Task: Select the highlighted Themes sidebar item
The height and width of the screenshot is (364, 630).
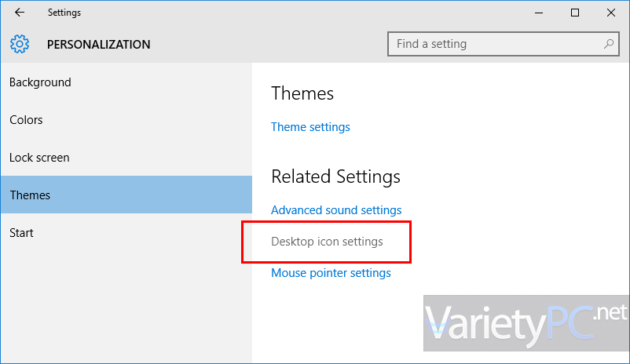Action: point(30,195)
